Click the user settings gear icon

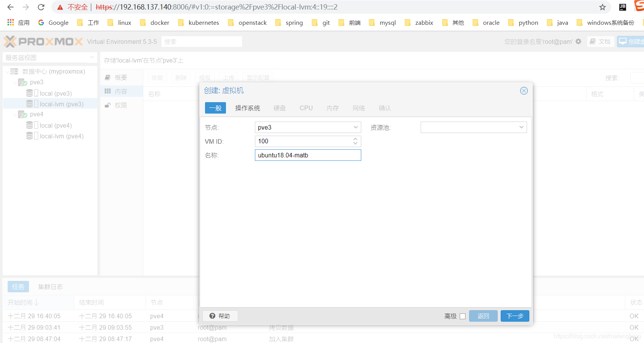click(x=578, y=42)
